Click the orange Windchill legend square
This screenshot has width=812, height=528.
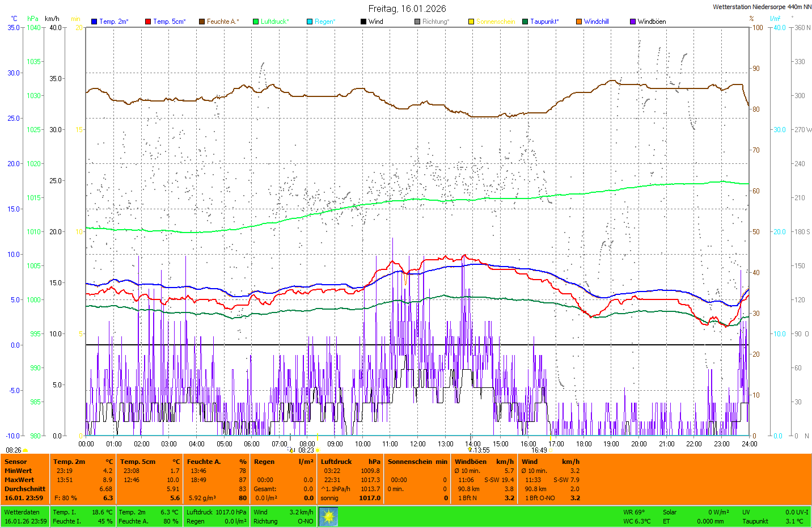579,22
